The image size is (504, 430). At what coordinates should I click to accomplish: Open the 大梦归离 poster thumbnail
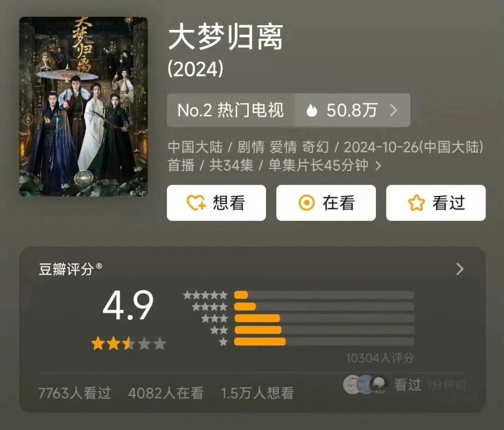click(x=83, y=106)
